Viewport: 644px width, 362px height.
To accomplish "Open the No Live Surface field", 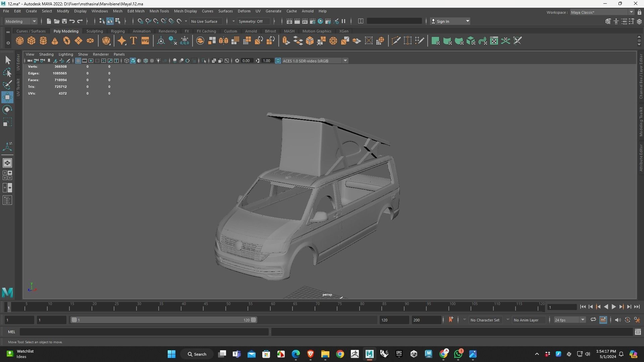I will point(206,21).
